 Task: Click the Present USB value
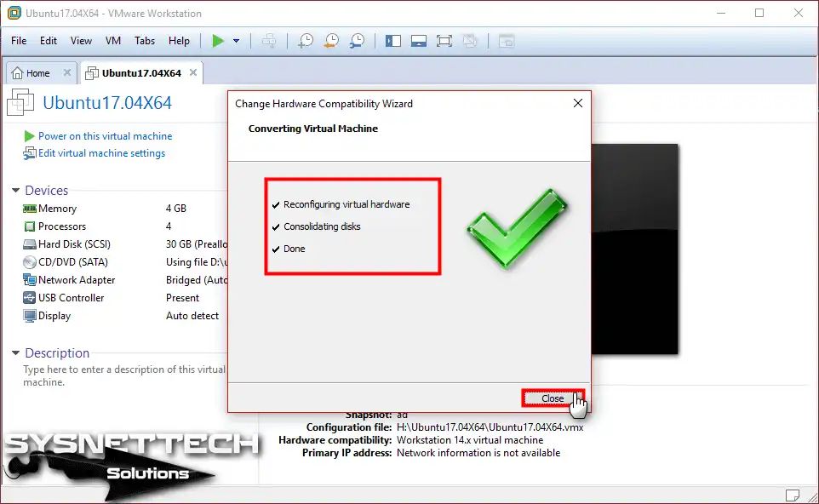click(182, 298)
